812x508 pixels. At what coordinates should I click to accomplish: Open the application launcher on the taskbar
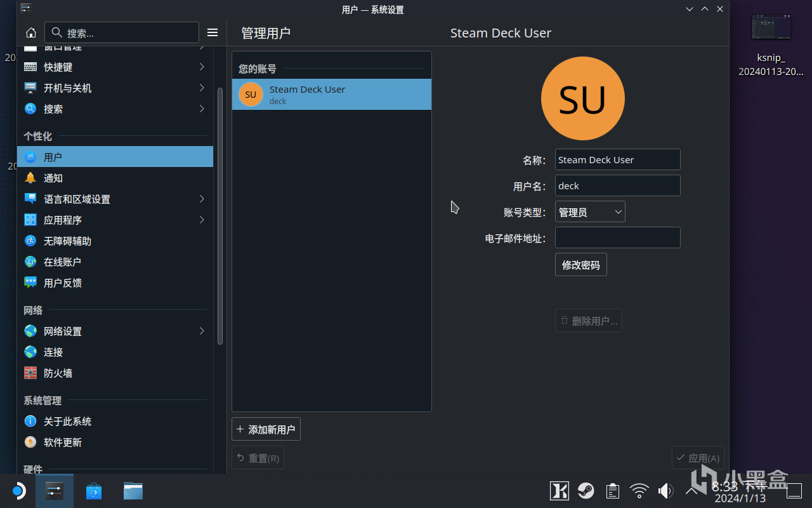point(18,491)
